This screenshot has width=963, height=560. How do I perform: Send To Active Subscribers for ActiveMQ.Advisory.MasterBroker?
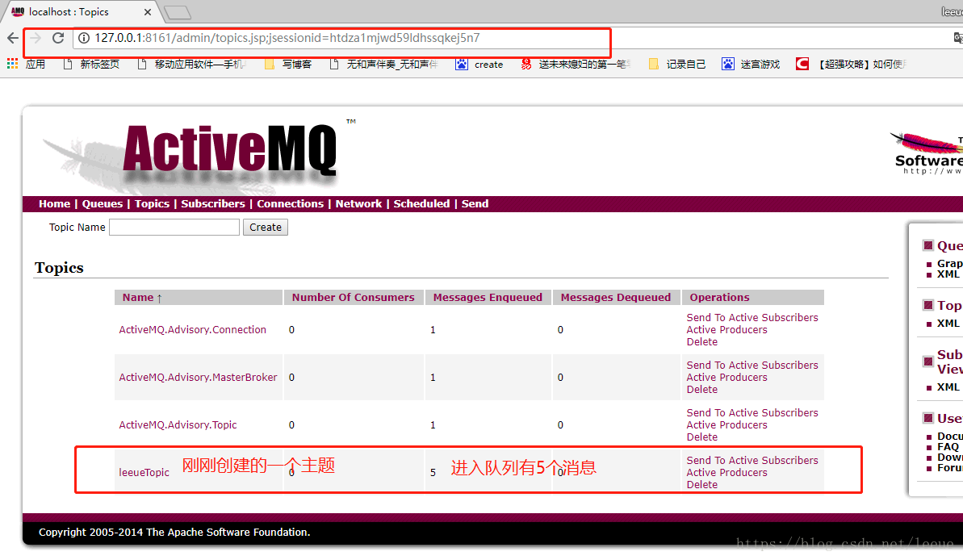point(752,366)
